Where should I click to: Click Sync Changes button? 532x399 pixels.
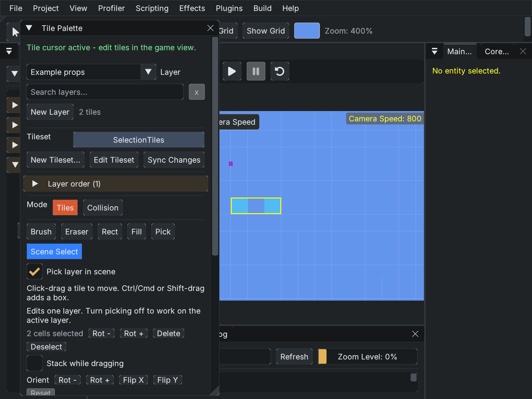(174, 160)
